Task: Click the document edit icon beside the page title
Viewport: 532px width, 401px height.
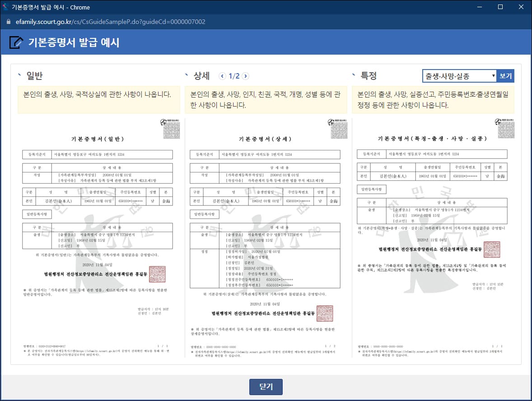Action: pyautogui.click(x=16, y=43)
